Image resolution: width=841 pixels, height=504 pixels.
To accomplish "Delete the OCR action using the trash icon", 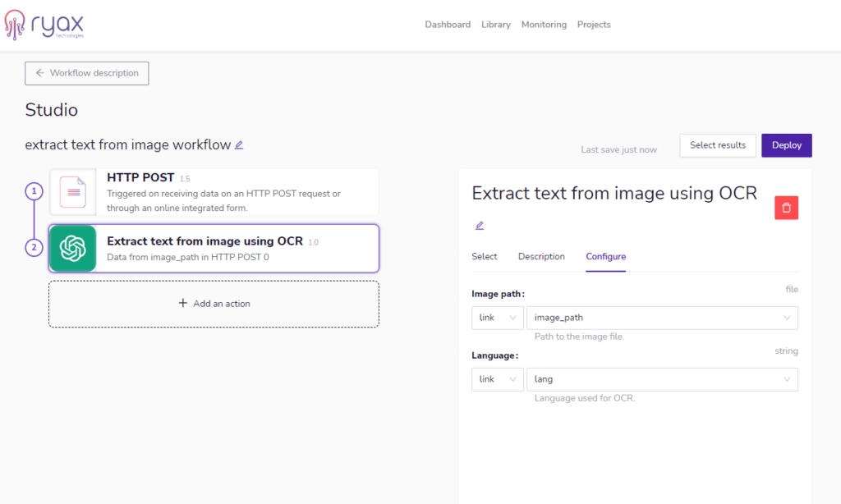I will 786,208.
